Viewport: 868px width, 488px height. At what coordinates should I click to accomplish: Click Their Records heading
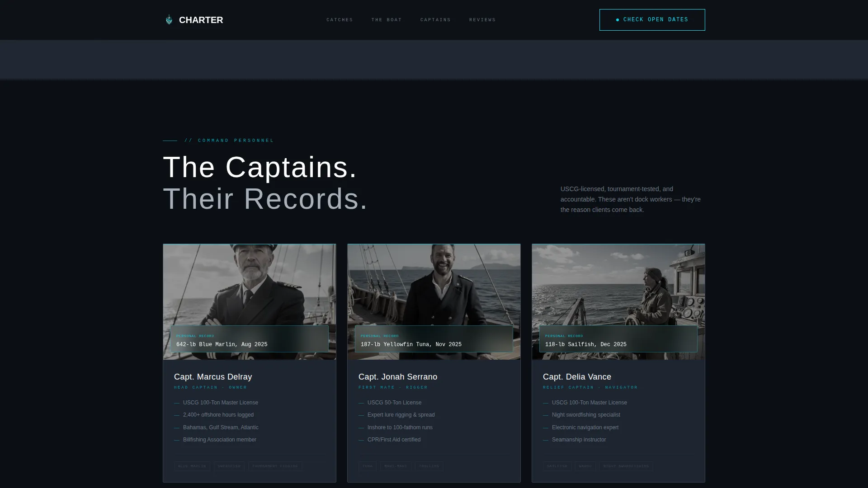[x=265, y=199]
